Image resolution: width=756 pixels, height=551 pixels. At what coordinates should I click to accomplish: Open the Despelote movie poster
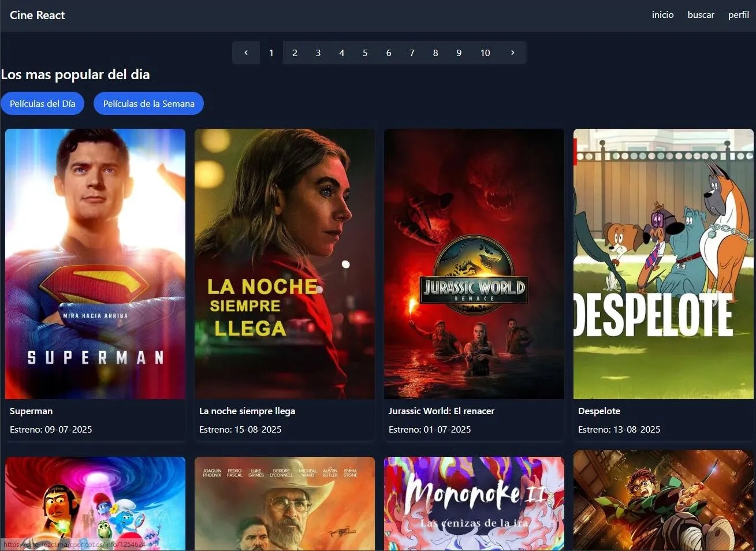[x=662, y=263]
